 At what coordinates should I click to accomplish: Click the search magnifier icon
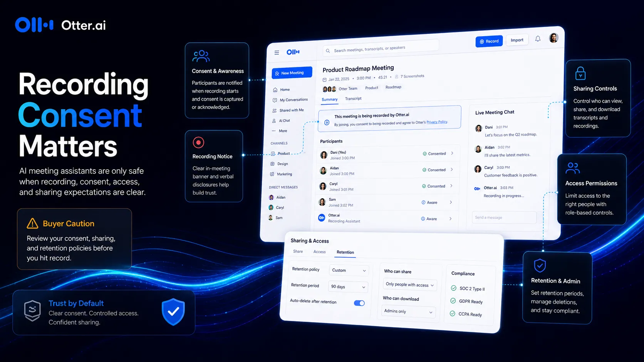coord(328,51)
